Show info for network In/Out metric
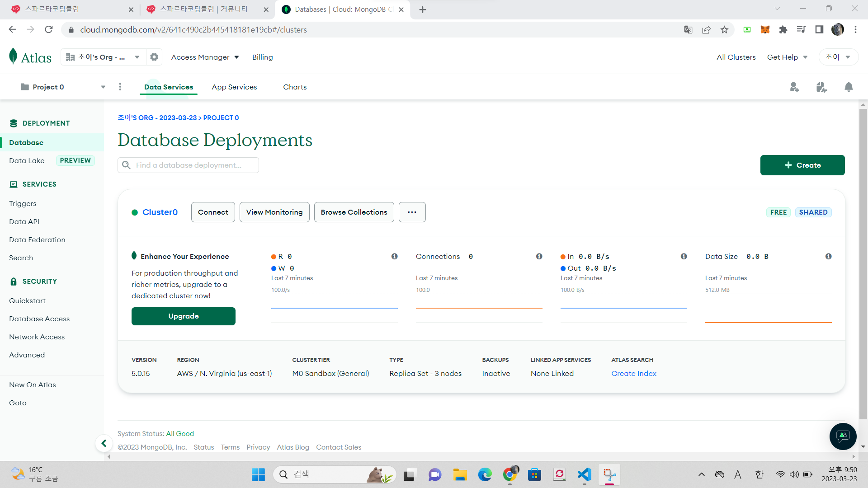Viewport: 868px width, 488px height. (x=684, y=256)
